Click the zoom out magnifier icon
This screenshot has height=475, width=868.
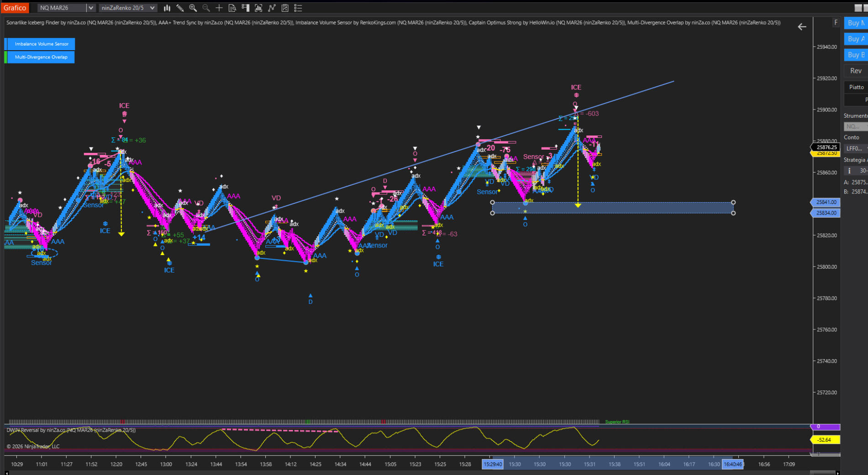(x=206, y=8)
